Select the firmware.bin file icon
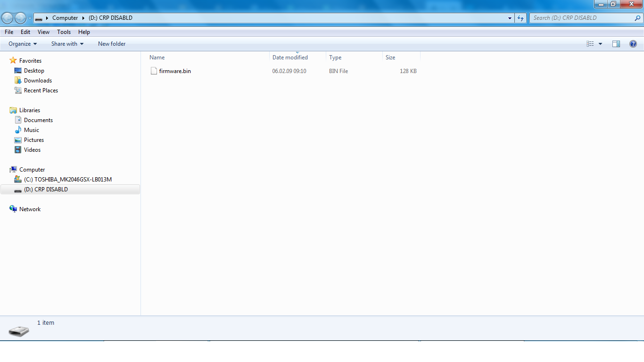The image size is (644, 362). [x=153, y=71]
